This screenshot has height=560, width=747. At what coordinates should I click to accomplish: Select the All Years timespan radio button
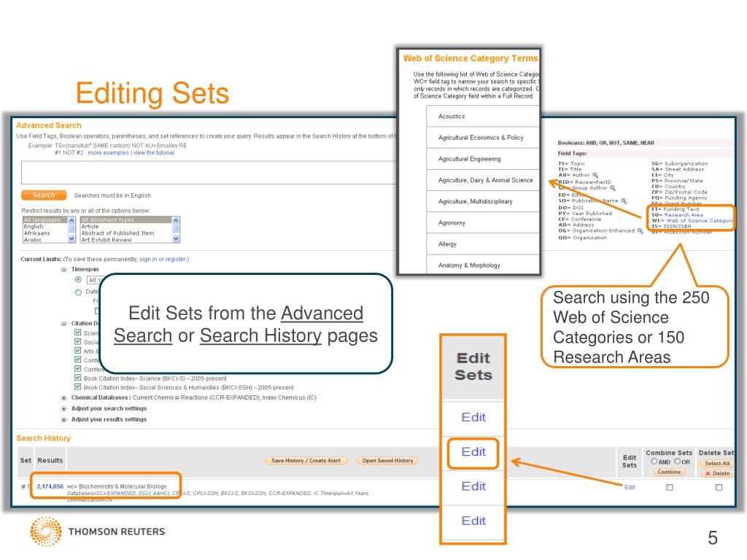78,280
